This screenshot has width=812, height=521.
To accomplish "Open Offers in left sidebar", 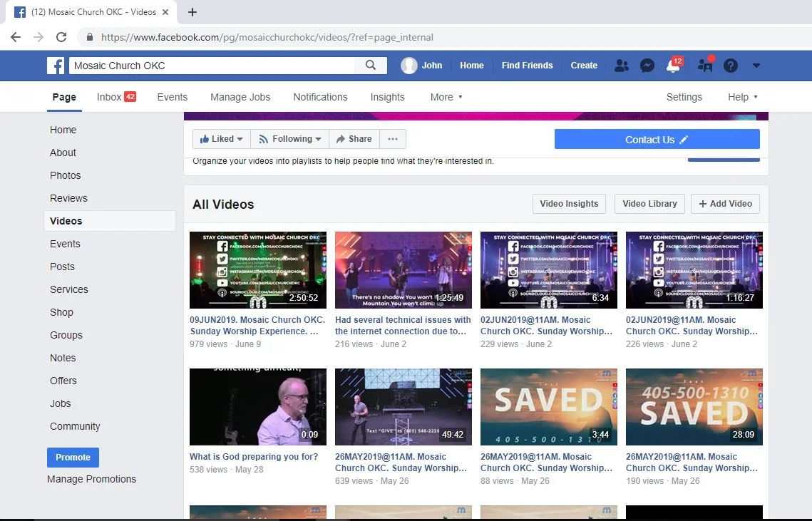I will 63,381.
